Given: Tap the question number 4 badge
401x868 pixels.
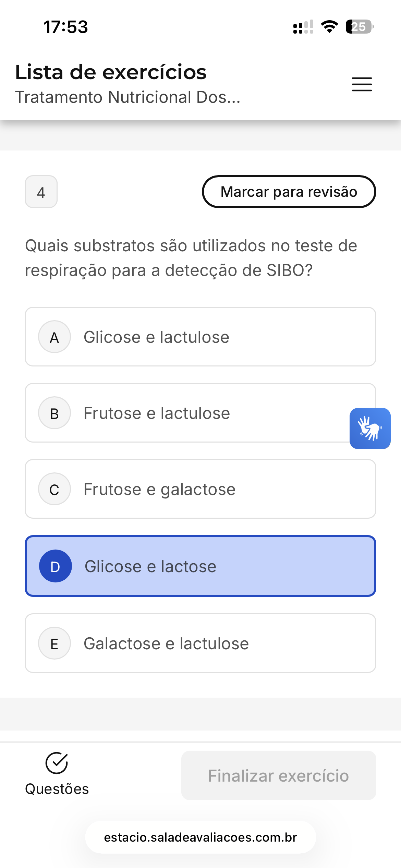Looking at the screenshot, I should pos(41,192).
